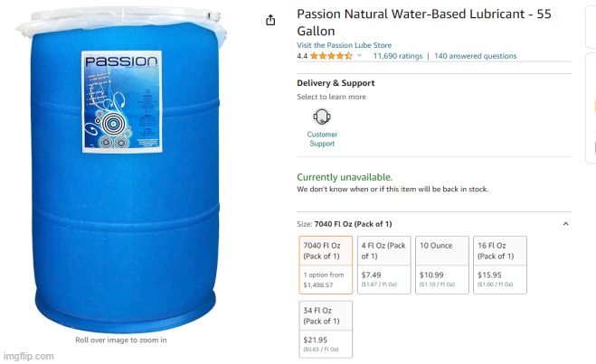
Task: Click the Passion label on the barrel
Action: point(122,102)
